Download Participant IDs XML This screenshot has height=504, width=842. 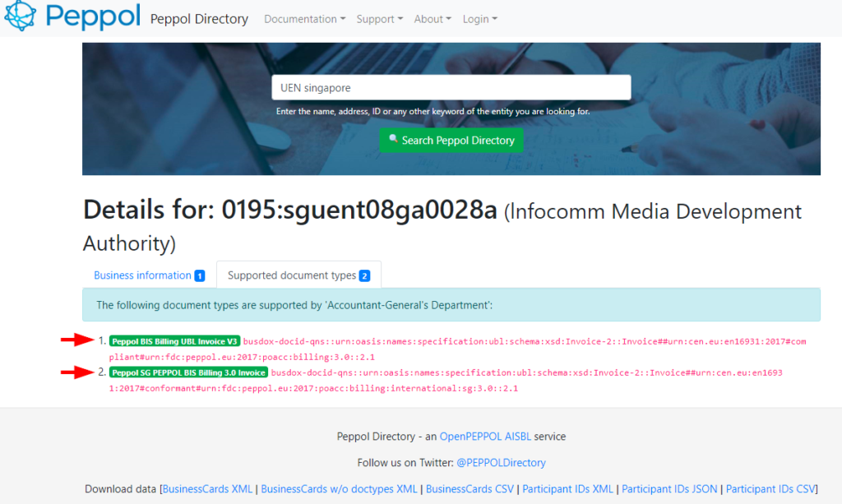pyautogui.click(x=567, y=489)
